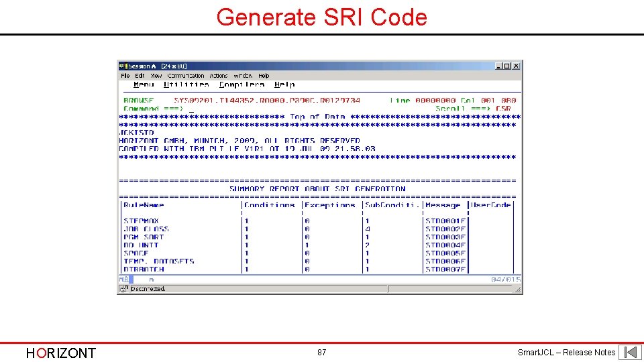This screenshot has width=644, height=362.
Task: Select the ISPF Menu action bar item
Action: [144, 84]
